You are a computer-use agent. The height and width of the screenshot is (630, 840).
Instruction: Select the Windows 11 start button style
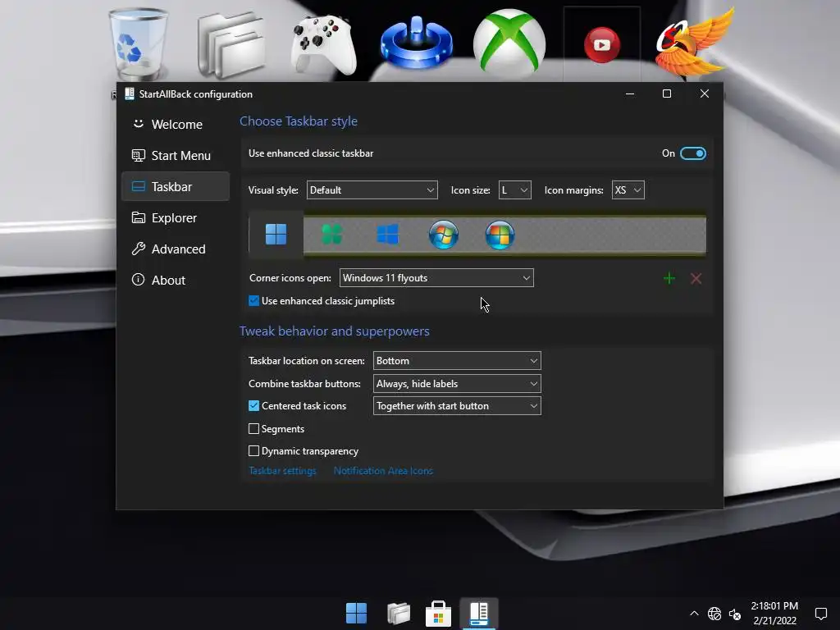coord(276,234)
